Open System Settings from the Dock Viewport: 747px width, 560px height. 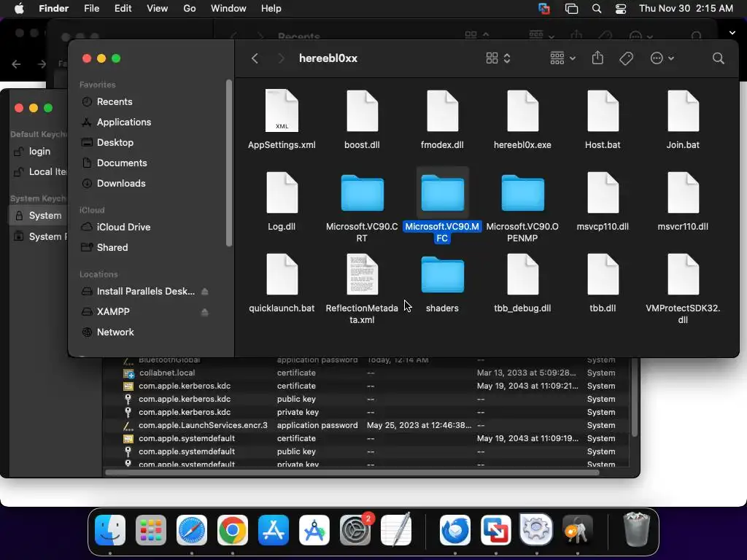tap(355, 529)
